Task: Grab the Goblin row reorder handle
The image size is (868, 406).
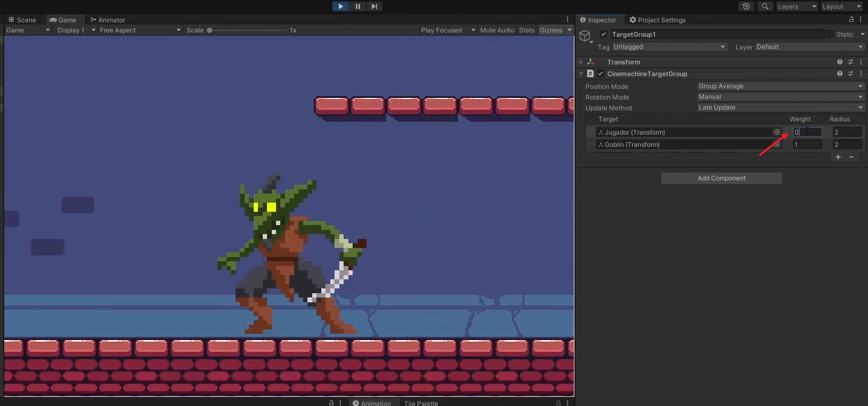Action: pyautogui.click(x=590, y=144)
